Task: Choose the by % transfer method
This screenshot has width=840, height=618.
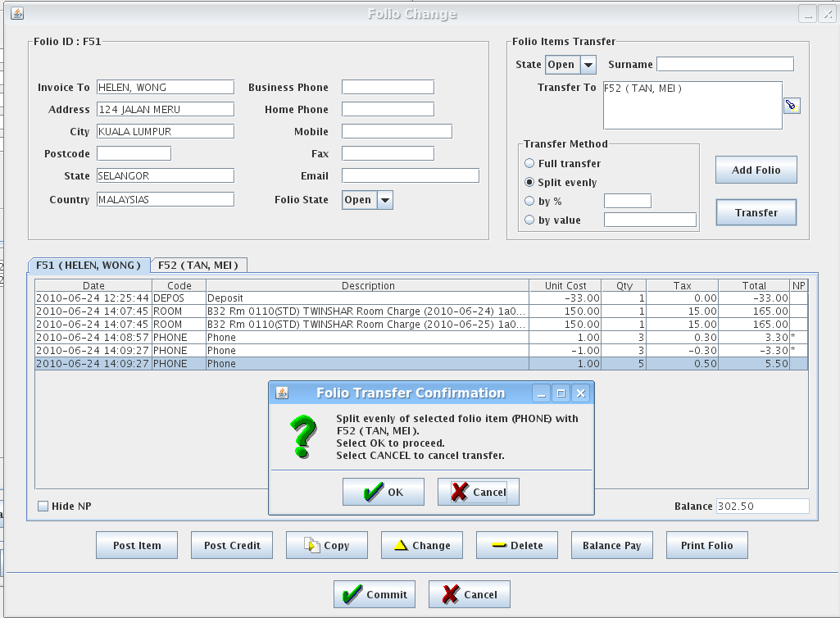Action: pos(529,201)
